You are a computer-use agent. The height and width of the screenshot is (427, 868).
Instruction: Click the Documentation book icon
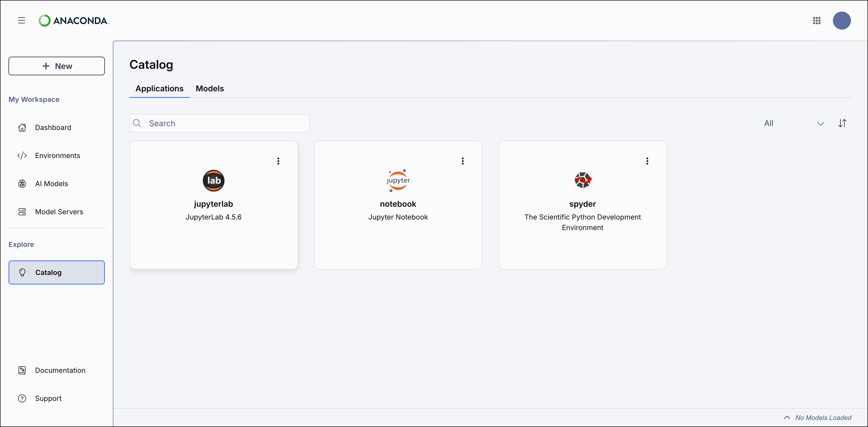22,370
